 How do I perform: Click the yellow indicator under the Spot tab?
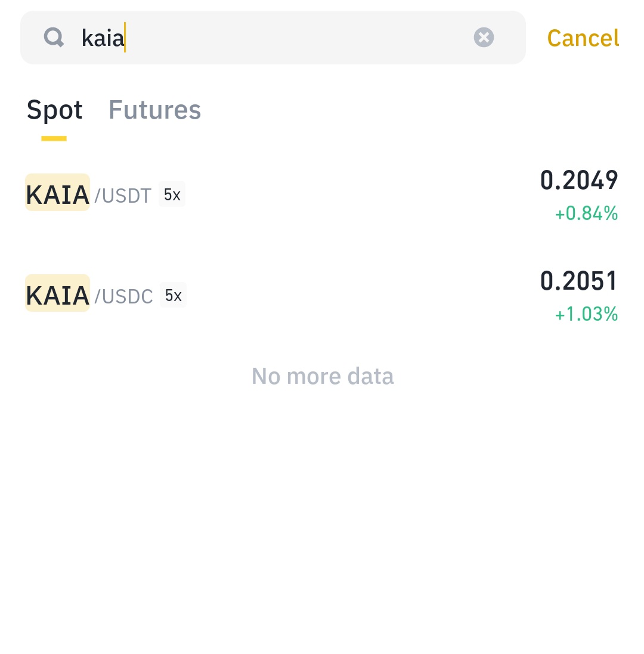pos(54,138)
